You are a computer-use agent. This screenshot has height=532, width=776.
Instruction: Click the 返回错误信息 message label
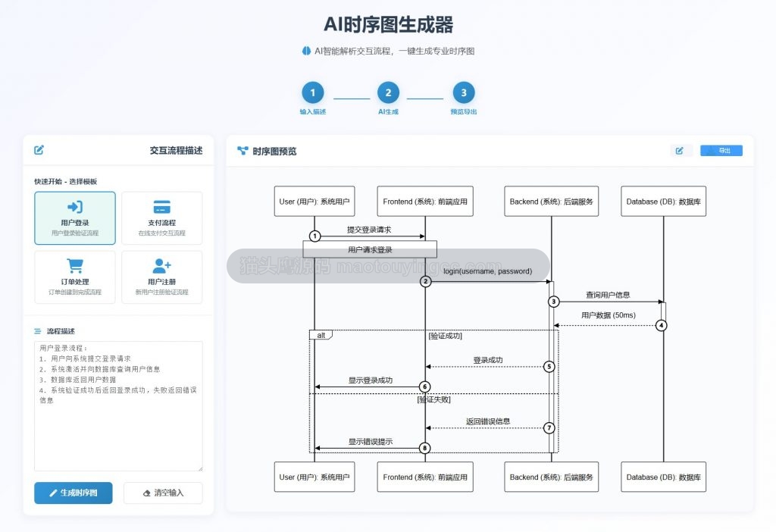pos(488,421)
